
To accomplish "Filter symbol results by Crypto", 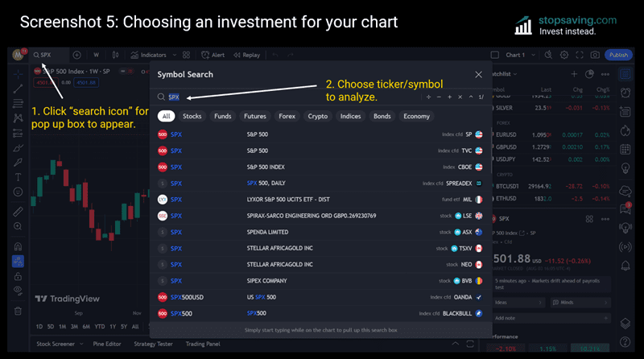I will pyautogui.click(x=318, y=116).
